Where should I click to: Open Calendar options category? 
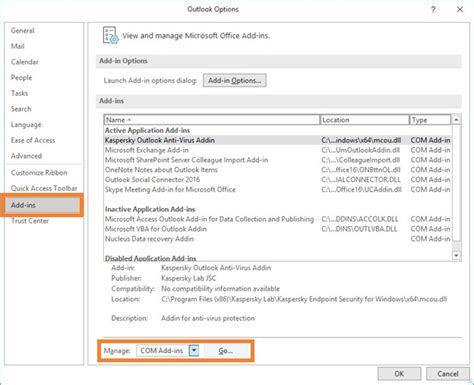[x=24, y=62]
